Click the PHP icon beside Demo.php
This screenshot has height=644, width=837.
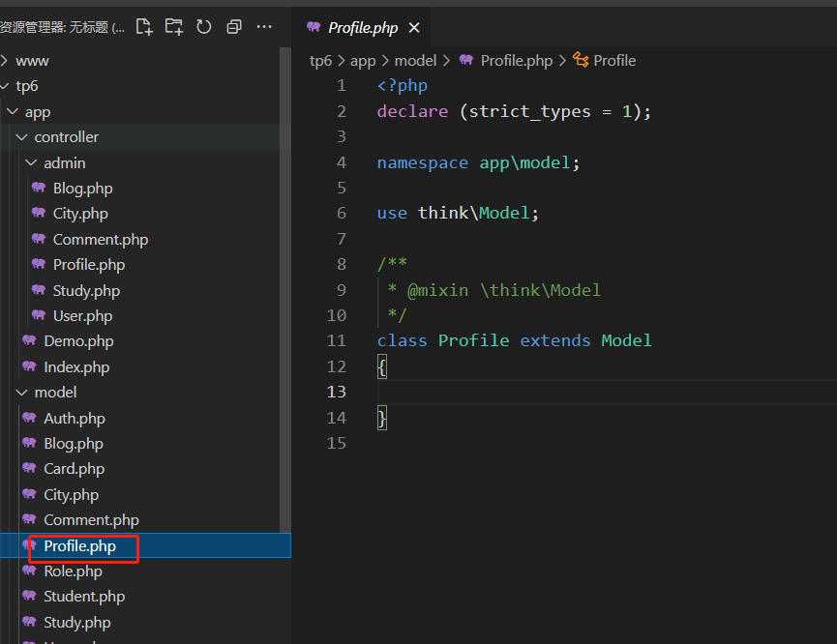tap(29, 340)
